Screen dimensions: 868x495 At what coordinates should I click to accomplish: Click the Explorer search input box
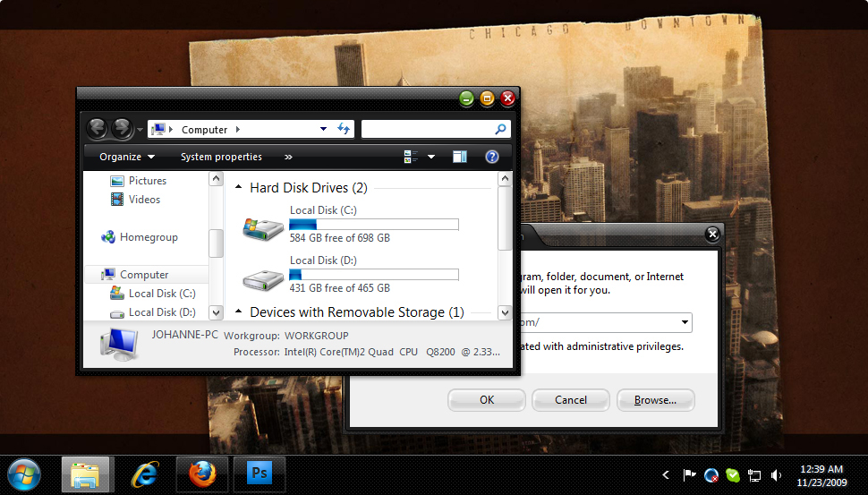[428, 130]
